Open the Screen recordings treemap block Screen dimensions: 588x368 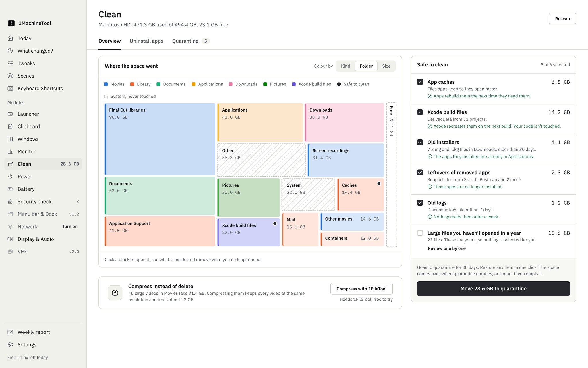tap(346, 160)
